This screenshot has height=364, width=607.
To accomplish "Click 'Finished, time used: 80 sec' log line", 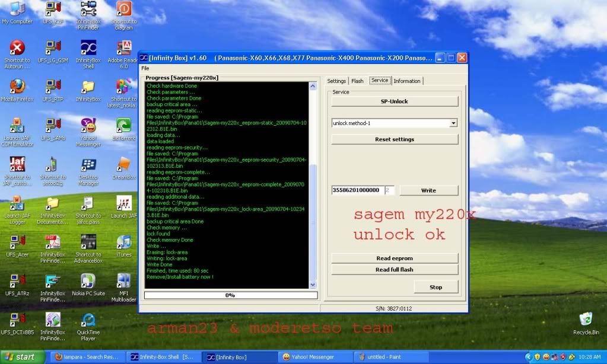I will (x=177, y=271).
